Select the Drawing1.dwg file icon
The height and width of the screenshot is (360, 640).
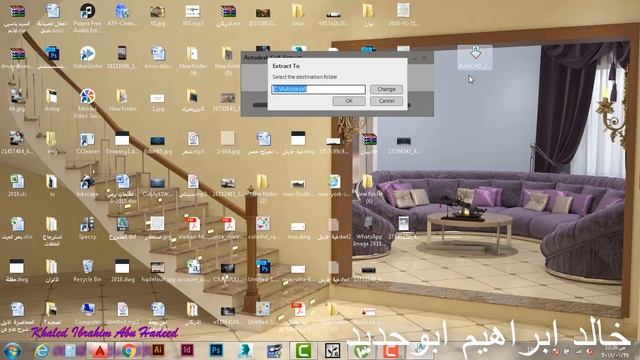pos(122,142)
